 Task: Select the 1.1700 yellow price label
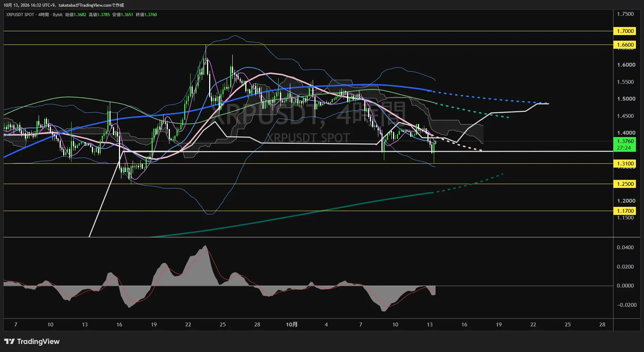pyautogui.click(x=625, y=211)
